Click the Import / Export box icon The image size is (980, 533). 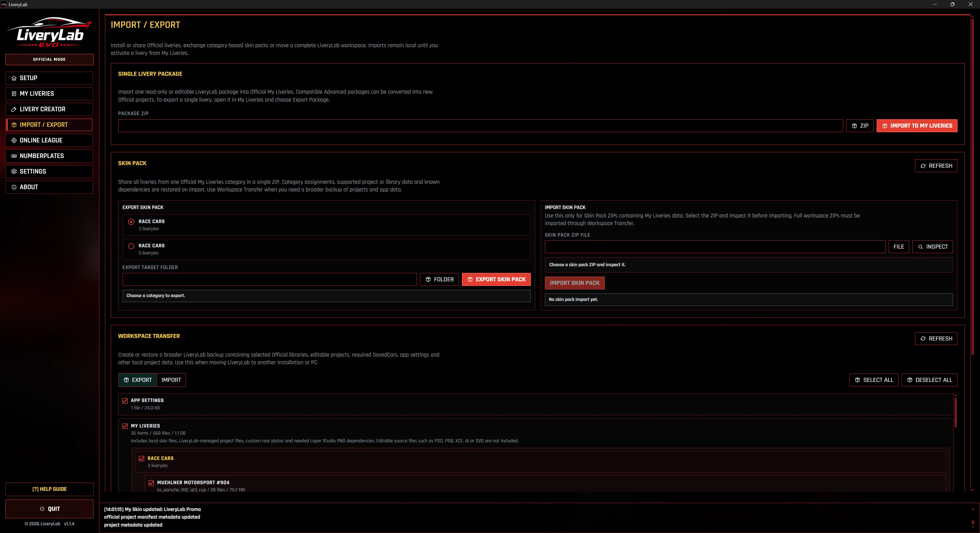coord(14,125)
